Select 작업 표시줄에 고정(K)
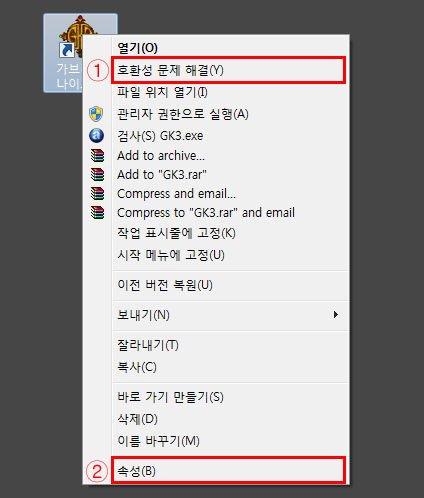Image resolution: width=424 pixels, height=498 pixels. click(x=231, y=233)
